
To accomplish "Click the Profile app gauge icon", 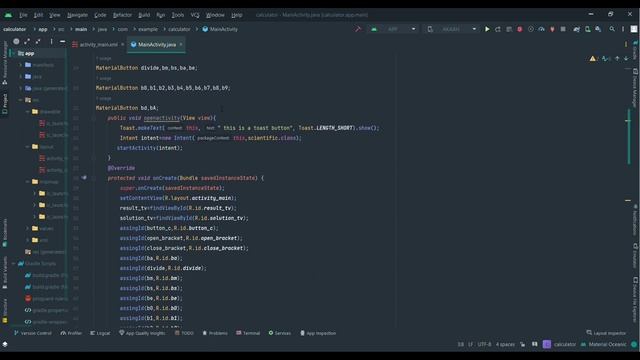I will [x=541, y=29].
